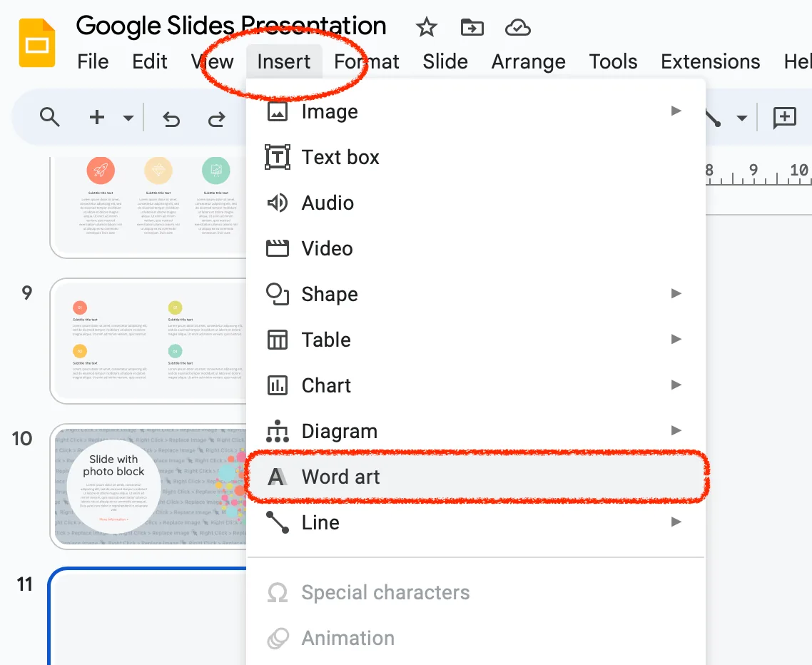Select slide 9 thumbnail
Screen dimensions: 812x665
[148, 341]
